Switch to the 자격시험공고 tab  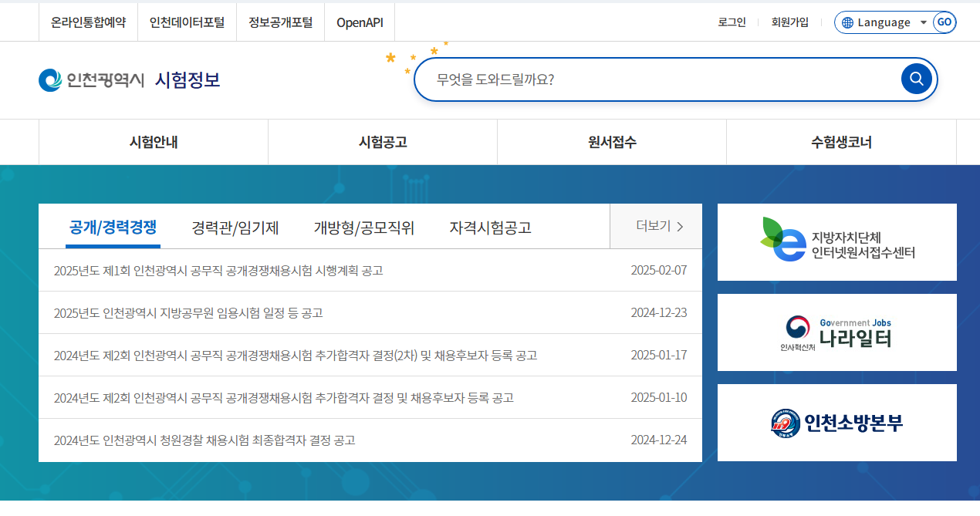(x=489, y=226)
